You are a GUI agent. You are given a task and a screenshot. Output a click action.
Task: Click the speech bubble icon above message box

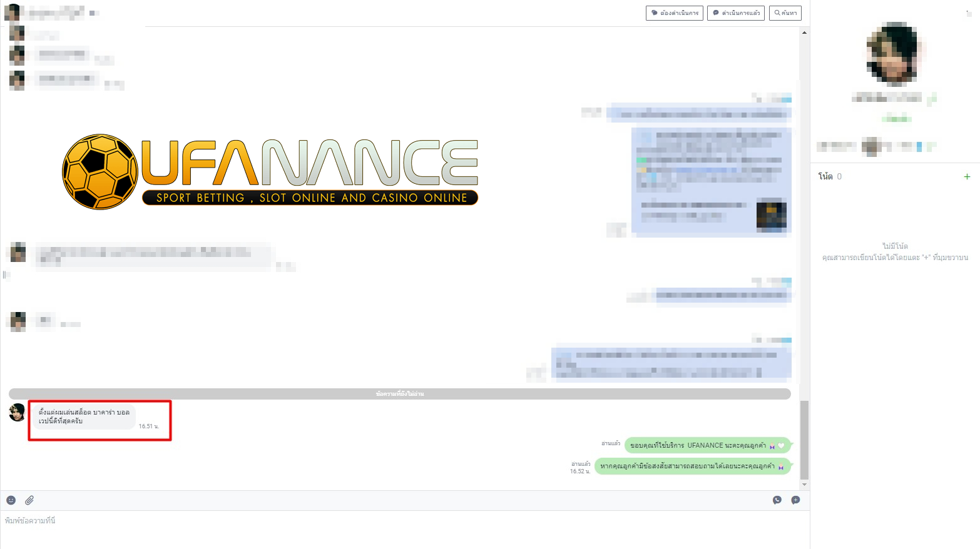(777, 500)
